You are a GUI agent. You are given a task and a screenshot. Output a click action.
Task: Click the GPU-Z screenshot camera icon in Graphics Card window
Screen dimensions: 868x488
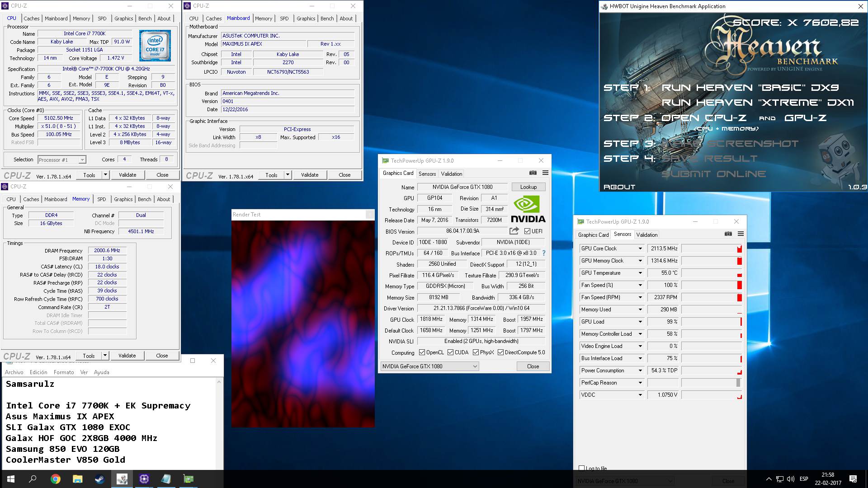tap(533, 173)
